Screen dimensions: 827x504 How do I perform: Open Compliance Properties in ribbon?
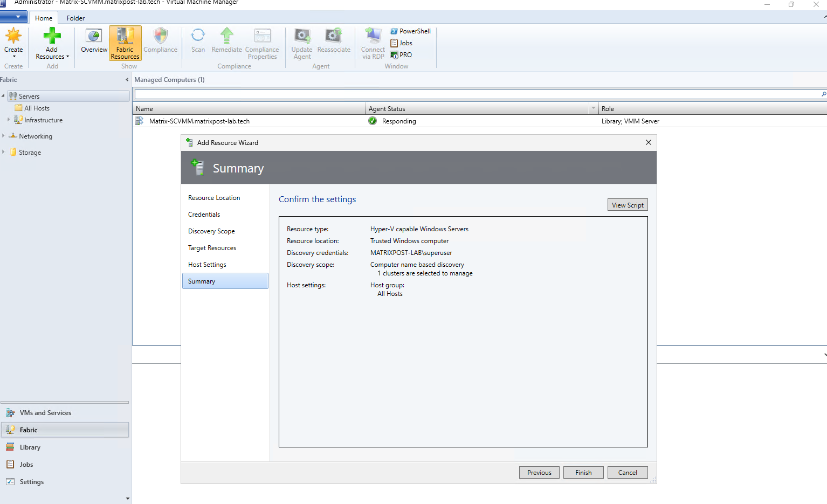click(x=262, y=43)
